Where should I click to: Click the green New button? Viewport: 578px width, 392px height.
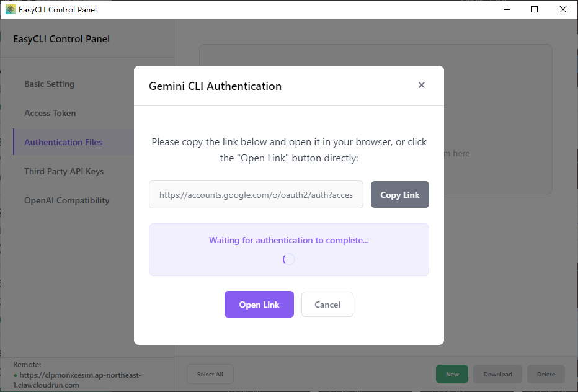453,374
